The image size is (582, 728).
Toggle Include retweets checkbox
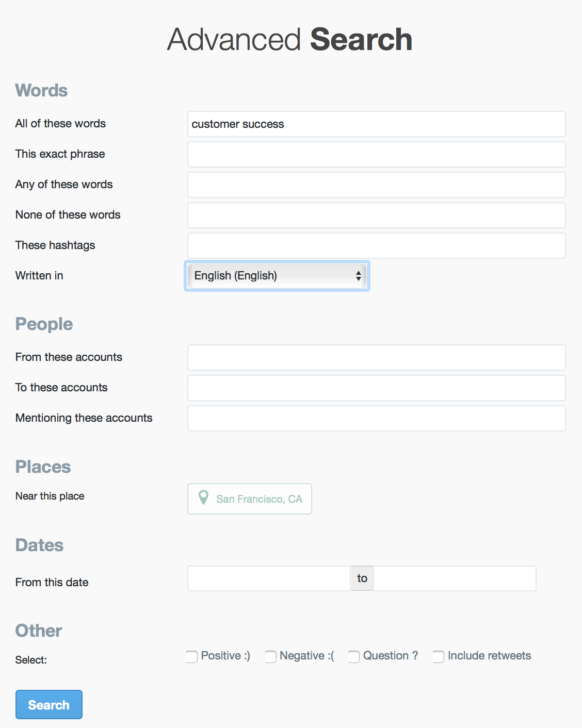438,656
